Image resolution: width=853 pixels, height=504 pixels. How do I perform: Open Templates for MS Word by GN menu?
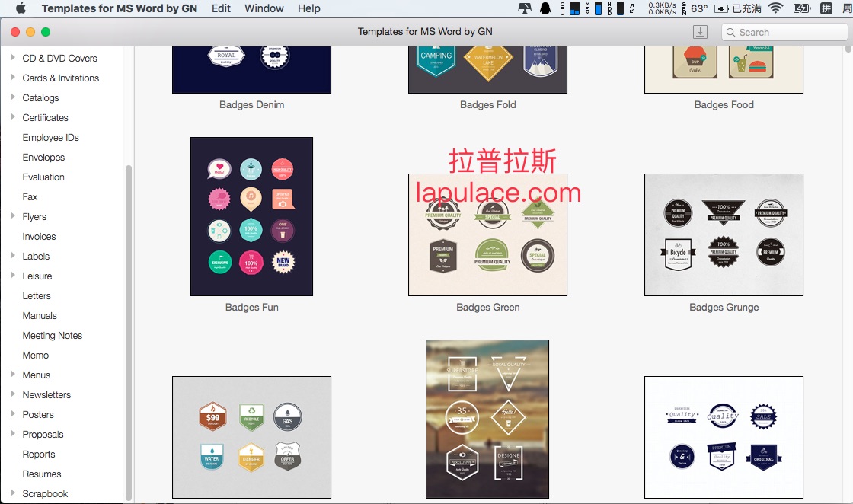[x=119, y=8]
